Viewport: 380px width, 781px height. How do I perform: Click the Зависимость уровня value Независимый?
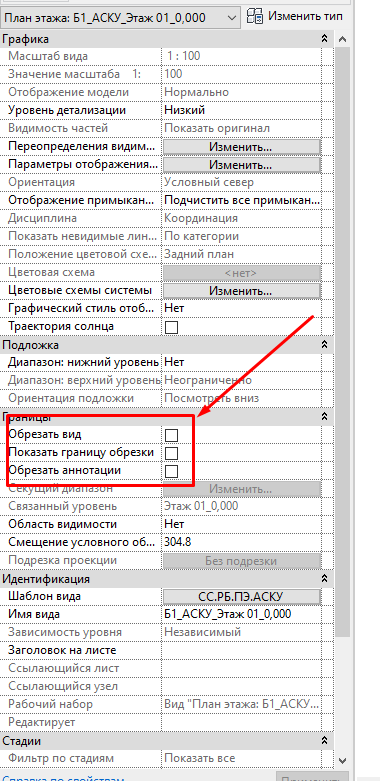(x=242, y=632)
